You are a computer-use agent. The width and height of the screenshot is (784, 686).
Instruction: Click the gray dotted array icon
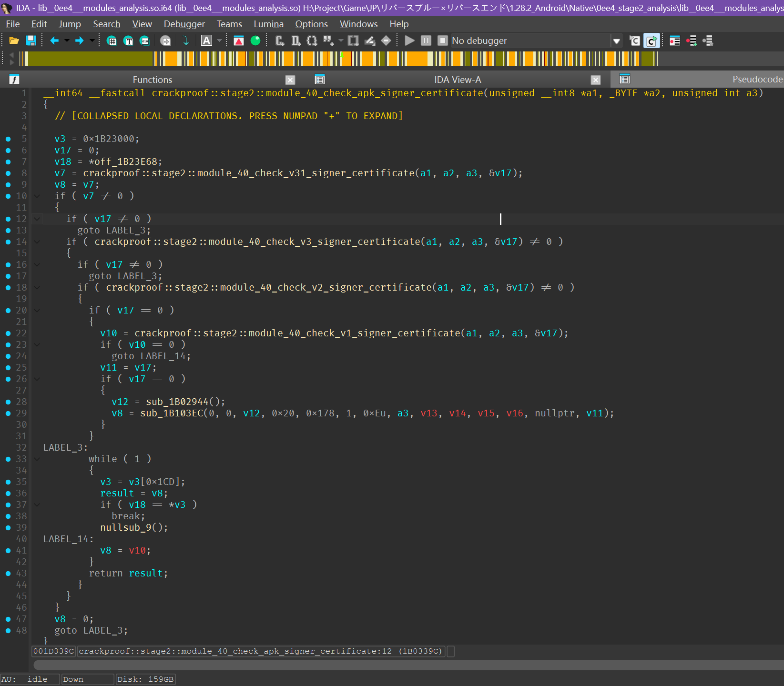click(x=328, y=41)
